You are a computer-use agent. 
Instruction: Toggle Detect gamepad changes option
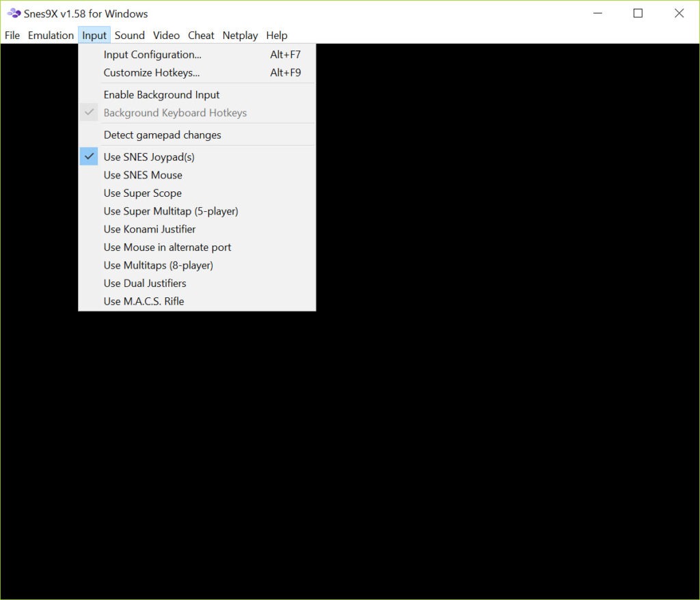tap(197, 135)
